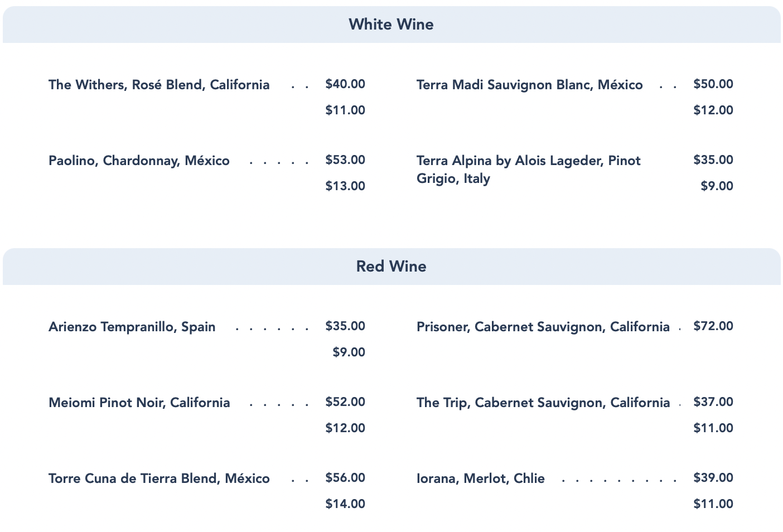Image resolution: width=783 pixels, height=532 pixels.
Task: Click the $56.00 Torre Cuna price
Action: pos(345,478)
